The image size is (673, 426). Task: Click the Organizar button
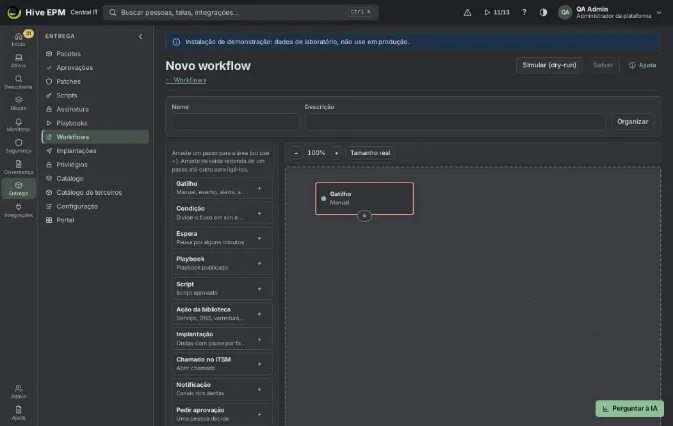click(632, 122)
